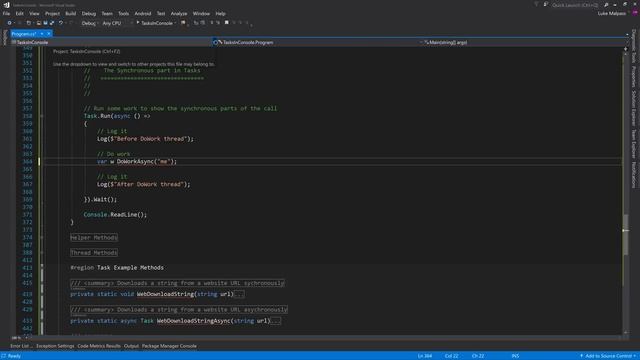Expand the collapsed WebDownloadStringAsync method body
This screenshot has height=360, width=640.
click(276, 321)
